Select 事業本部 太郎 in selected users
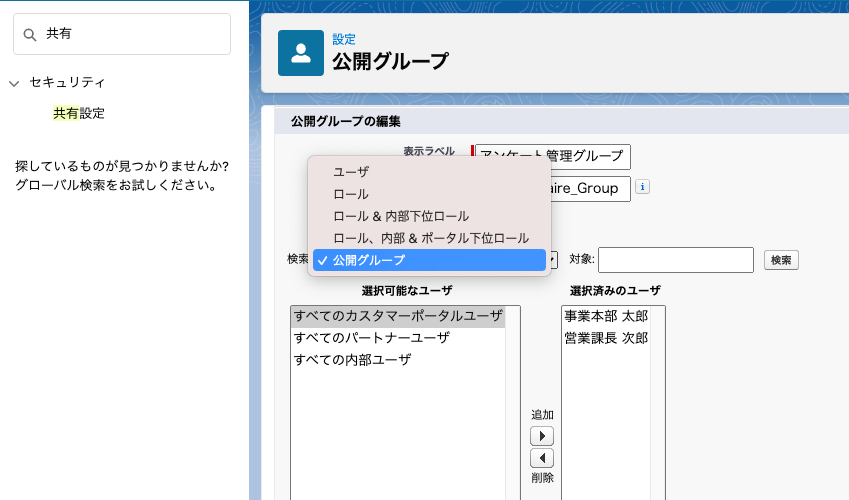 coord(606,316)
